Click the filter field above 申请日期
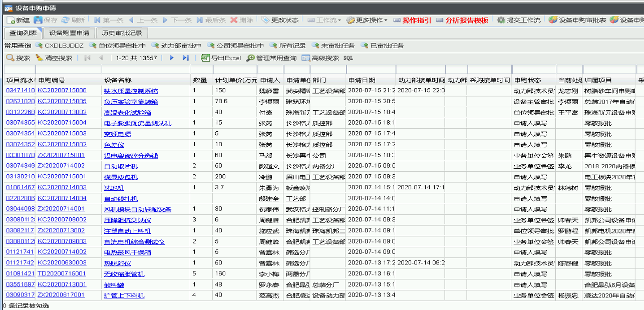The image size is (644, 310). [371, 70]
